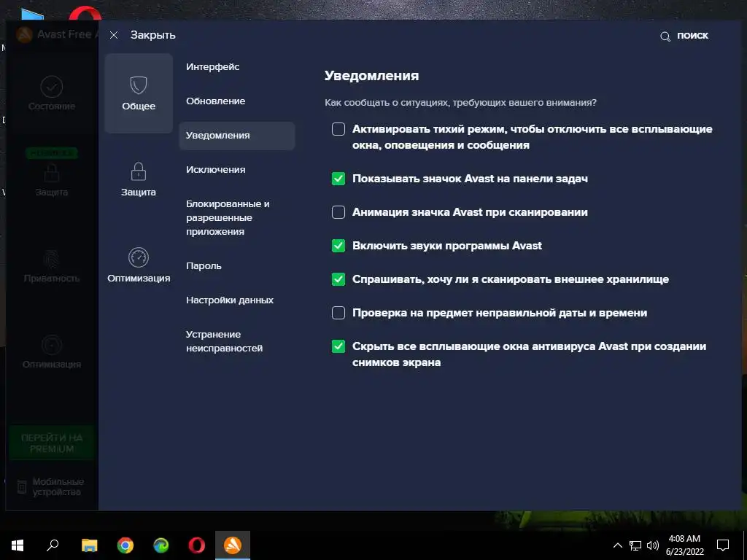Click dimmed Состояние checkmark icon in Avast sidebar
The height and width of the screenshot is (560, 747).
click(52, 87)
